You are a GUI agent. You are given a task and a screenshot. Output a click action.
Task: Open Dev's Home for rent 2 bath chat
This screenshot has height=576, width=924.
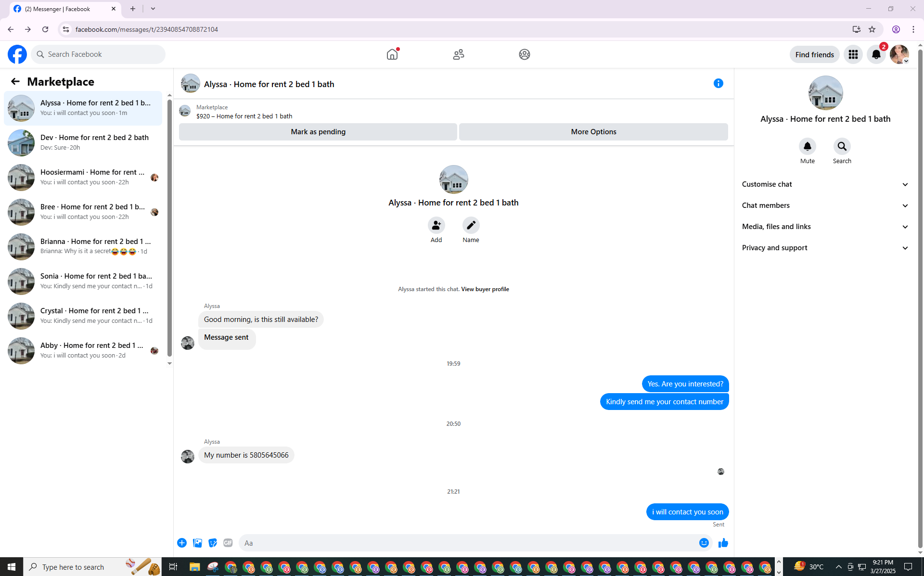click(83, 143)
